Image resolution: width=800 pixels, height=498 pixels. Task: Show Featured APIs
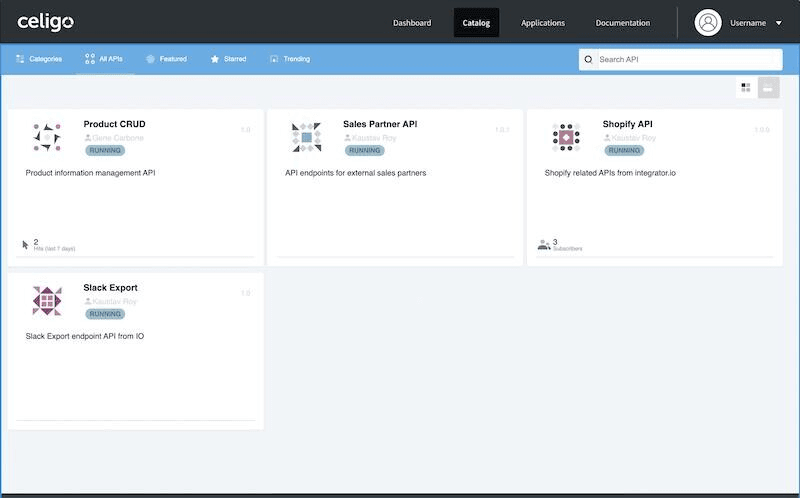pos(166,59)
